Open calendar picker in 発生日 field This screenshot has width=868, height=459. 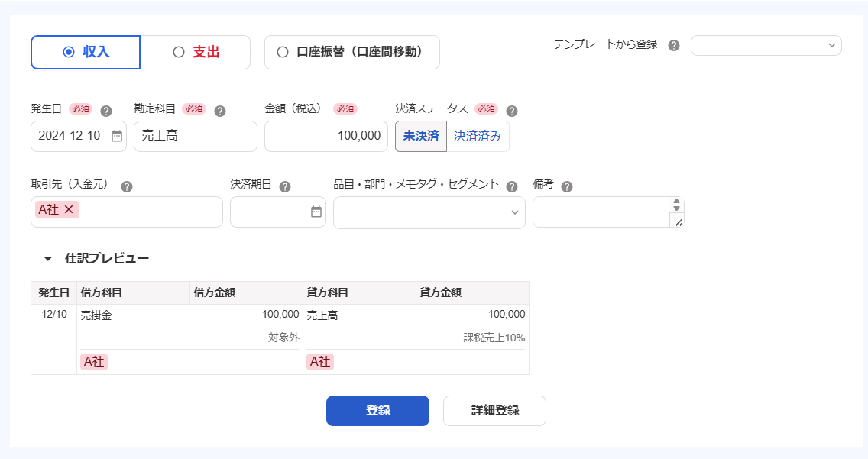point(117,136)
